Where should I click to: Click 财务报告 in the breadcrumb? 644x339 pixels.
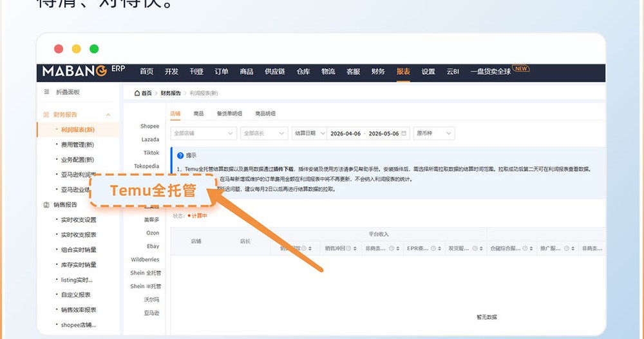pyautogui.click(x=171, y=93)
